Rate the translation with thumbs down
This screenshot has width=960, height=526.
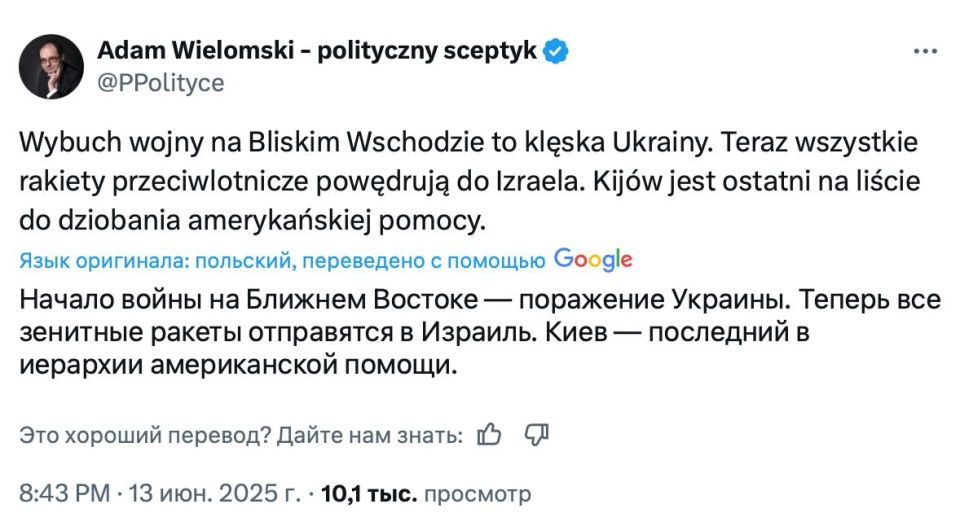click(537, 435)
